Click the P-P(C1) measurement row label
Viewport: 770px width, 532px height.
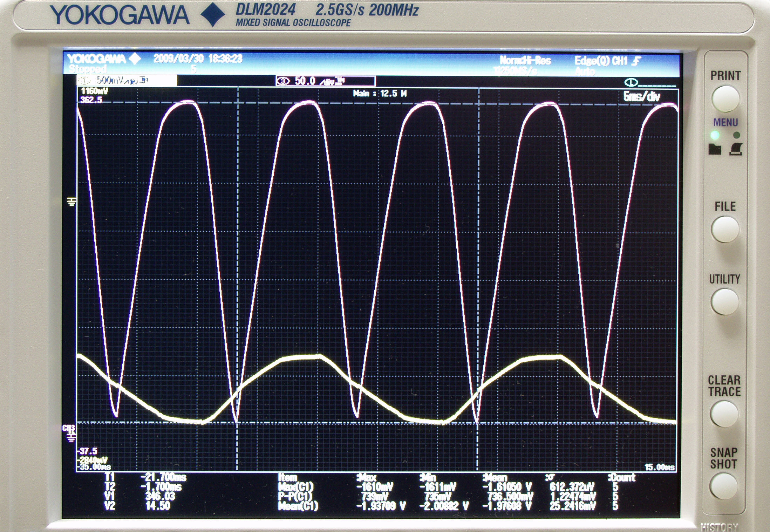tap(295, 496)
